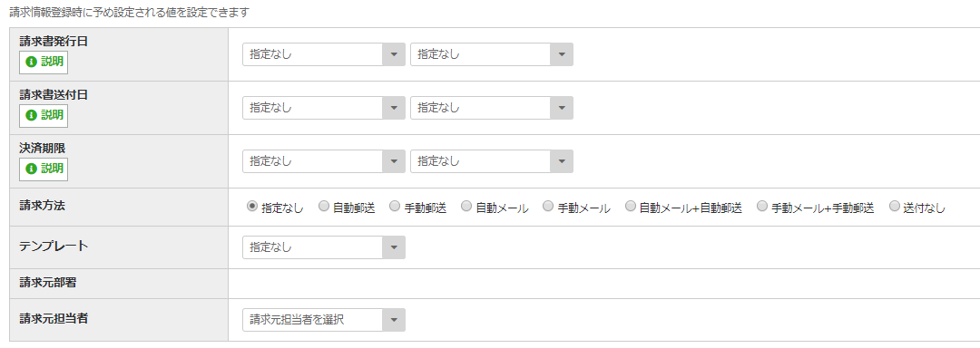Open second 決済期限 dropdown
Screen dimensions: 980x348
tap(491, 161)
